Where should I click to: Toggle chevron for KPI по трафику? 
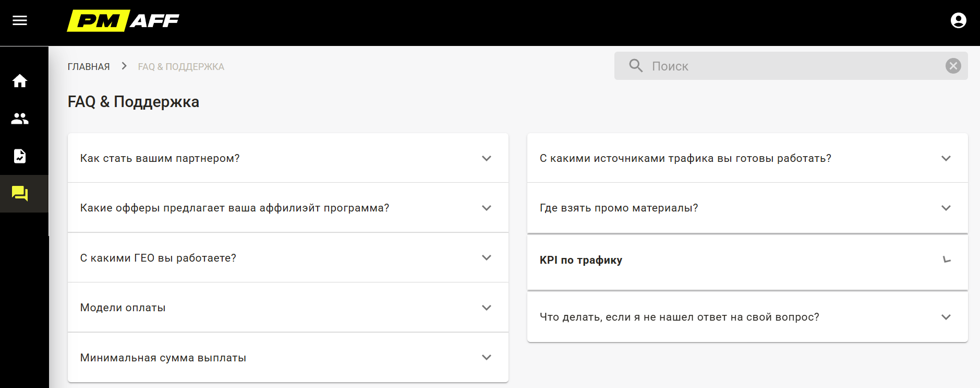click(x=947, y=260)
